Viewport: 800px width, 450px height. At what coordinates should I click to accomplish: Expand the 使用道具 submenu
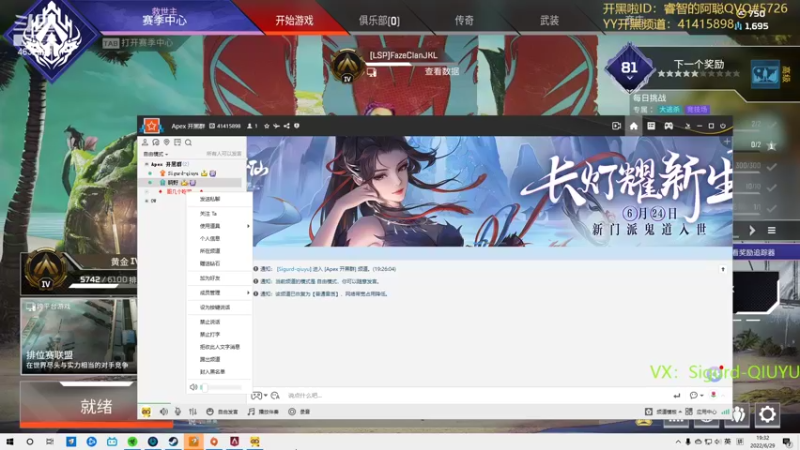click(x=219, y=226)
